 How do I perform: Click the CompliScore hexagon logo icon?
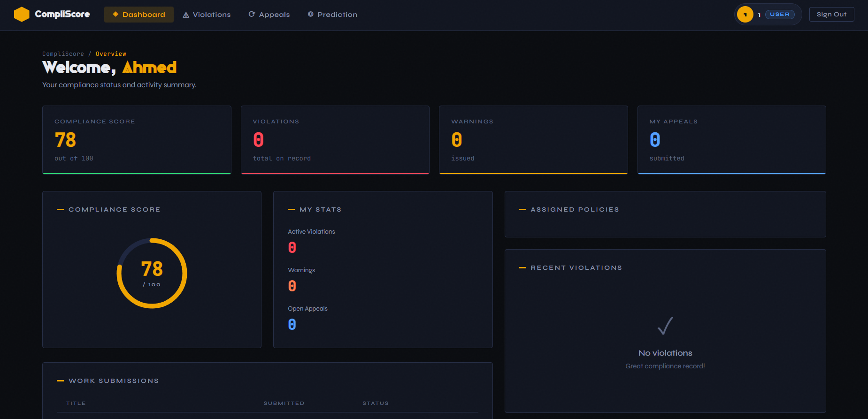(x=22, y=15)
